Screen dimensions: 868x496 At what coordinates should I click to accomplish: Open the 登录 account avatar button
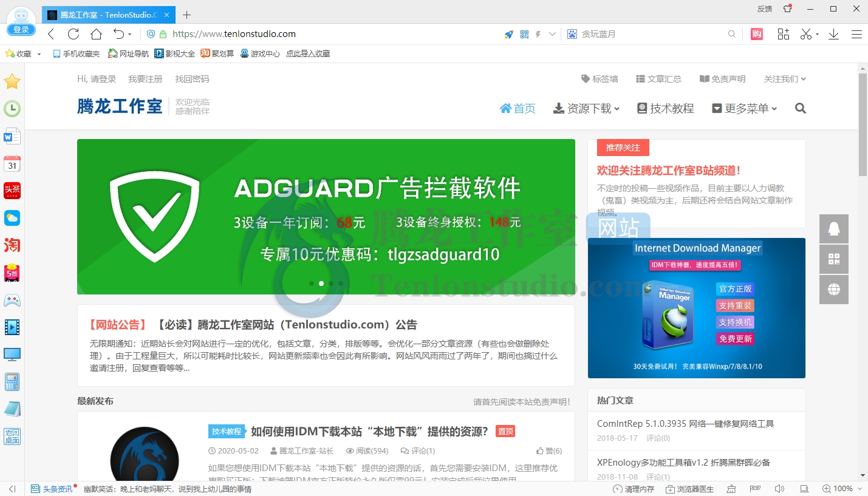click(21, 22)
